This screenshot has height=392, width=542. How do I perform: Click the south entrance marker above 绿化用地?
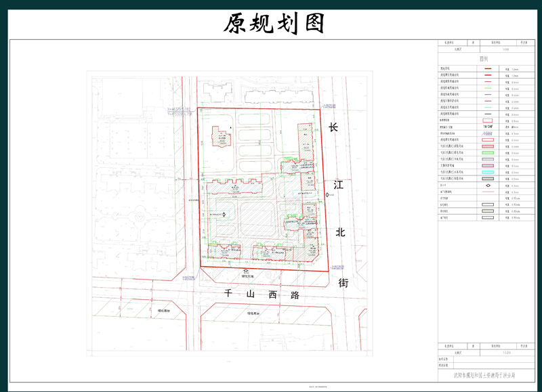(246, 270)
